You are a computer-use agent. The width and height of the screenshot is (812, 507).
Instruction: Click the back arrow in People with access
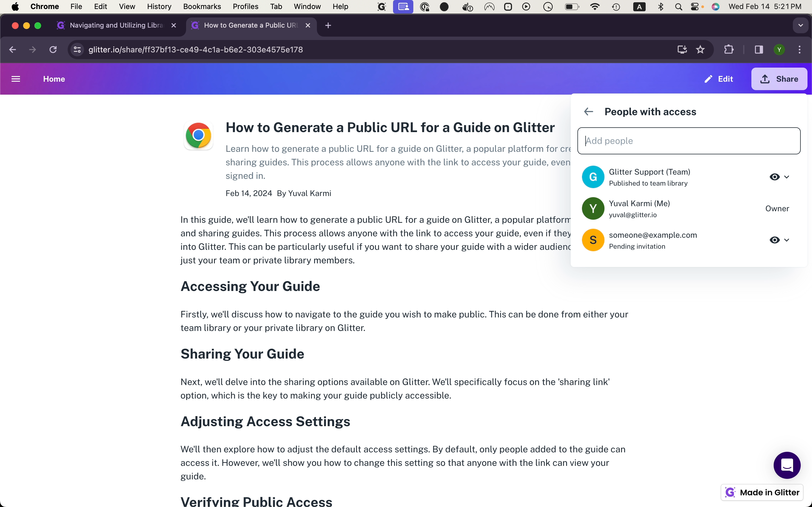coord(588,112)
